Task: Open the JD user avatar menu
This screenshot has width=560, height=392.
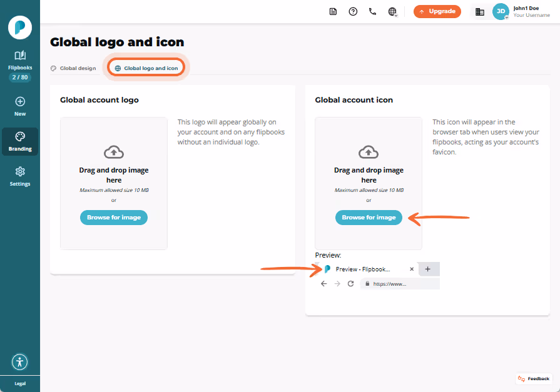Action: (x=501, y=11)
